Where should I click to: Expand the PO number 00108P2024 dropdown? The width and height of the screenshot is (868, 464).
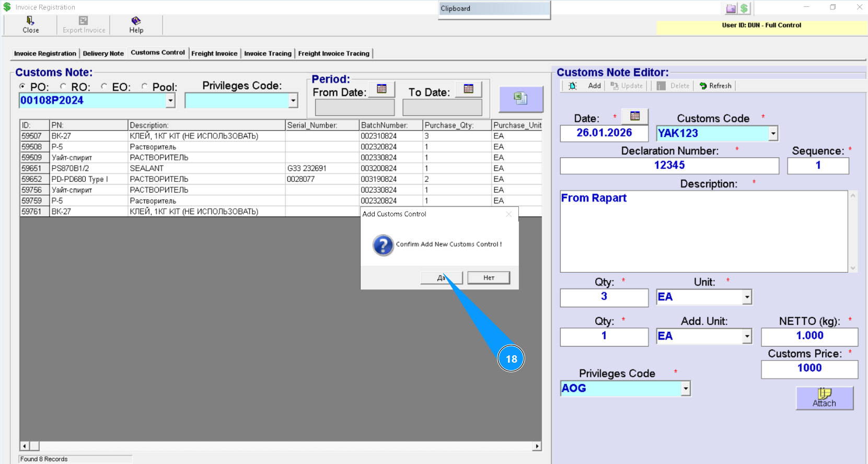pyautogui.click(x=170, y=101)
